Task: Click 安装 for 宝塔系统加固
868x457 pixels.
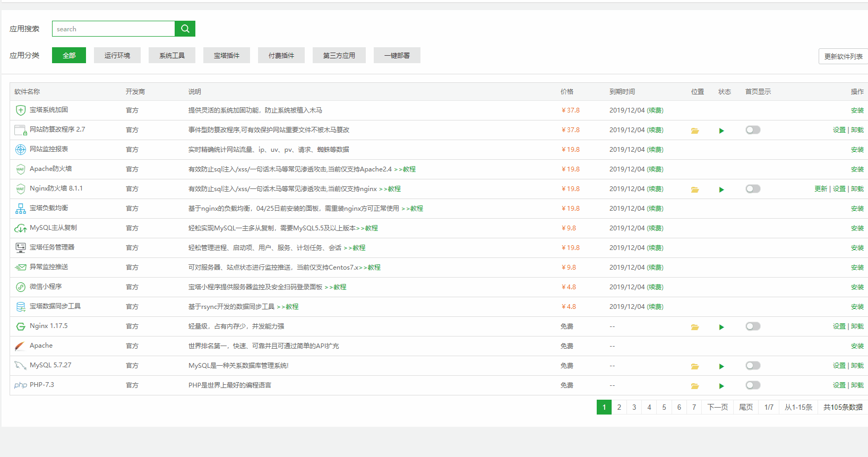Action: tap(857, 110)
